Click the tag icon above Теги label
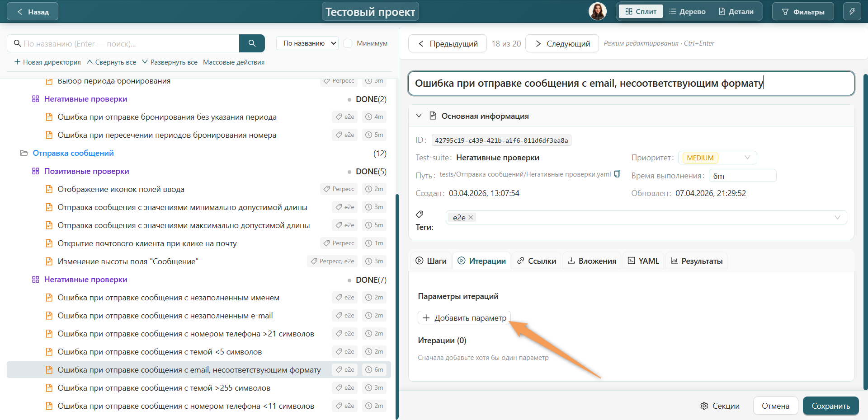The width and height of the screenshot is (868, 420). pyautogui.click(x=420, y=214)
